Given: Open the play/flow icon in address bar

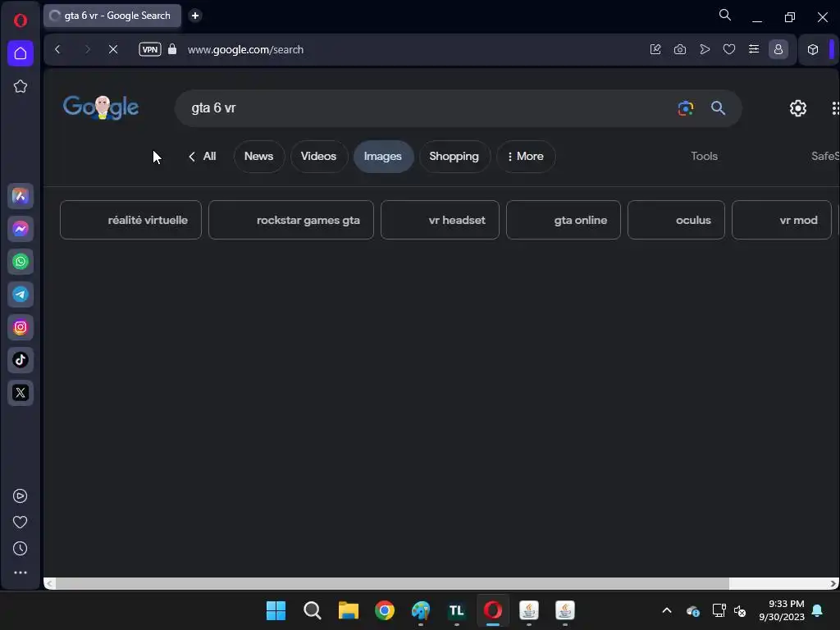Looking at the screenshot, I should click(705, 49).
